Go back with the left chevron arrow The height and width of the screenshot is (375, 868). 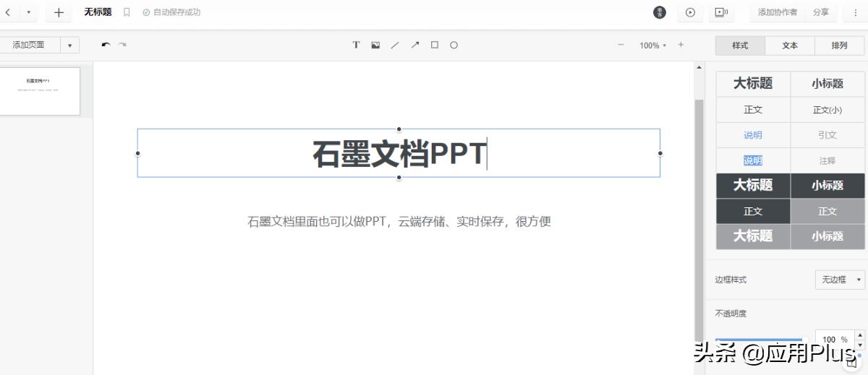pos(7,12)
